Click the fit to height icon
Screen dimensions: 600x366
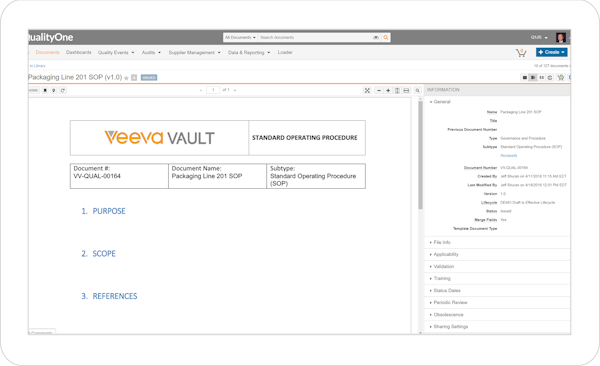[x=397, y=90]
